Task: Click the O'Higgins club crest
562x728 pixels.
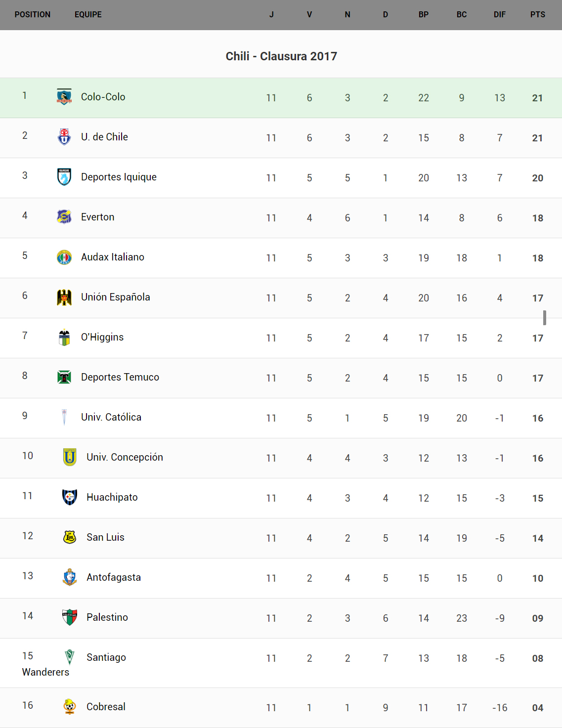Action: point(64,337)
